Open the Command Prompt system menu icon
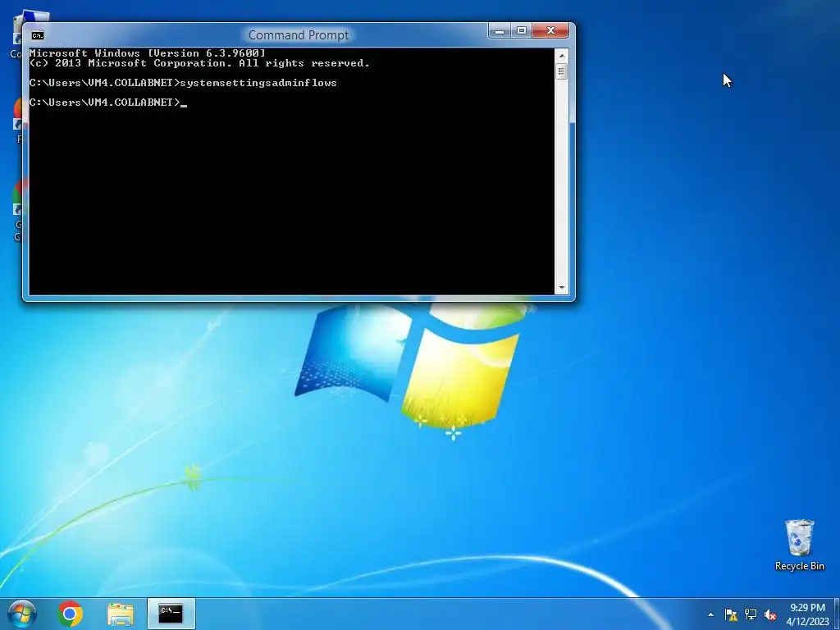This screenshot has width=840, height=630. [38, 35]
